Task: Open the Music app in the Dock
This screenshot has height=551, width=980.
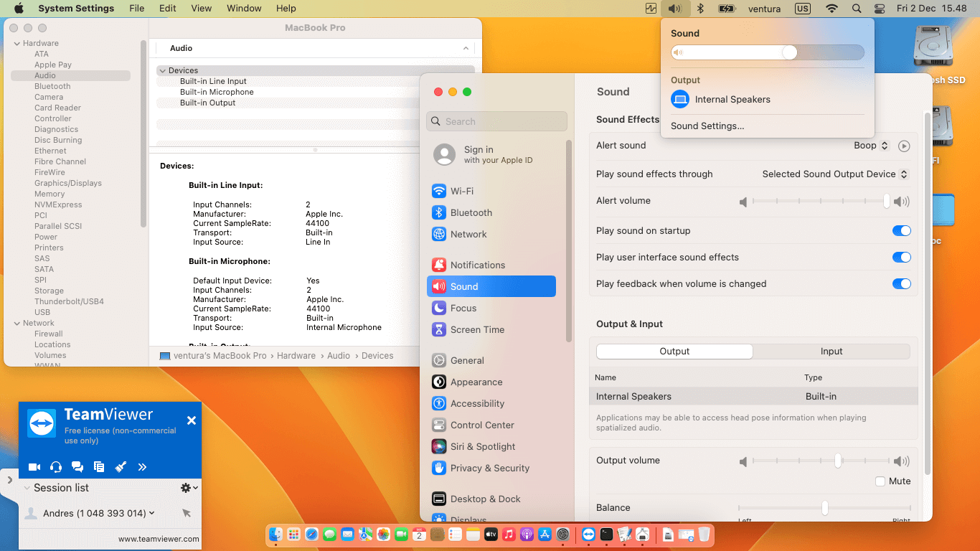Action: pyautogui.click(x=509, y=534)
